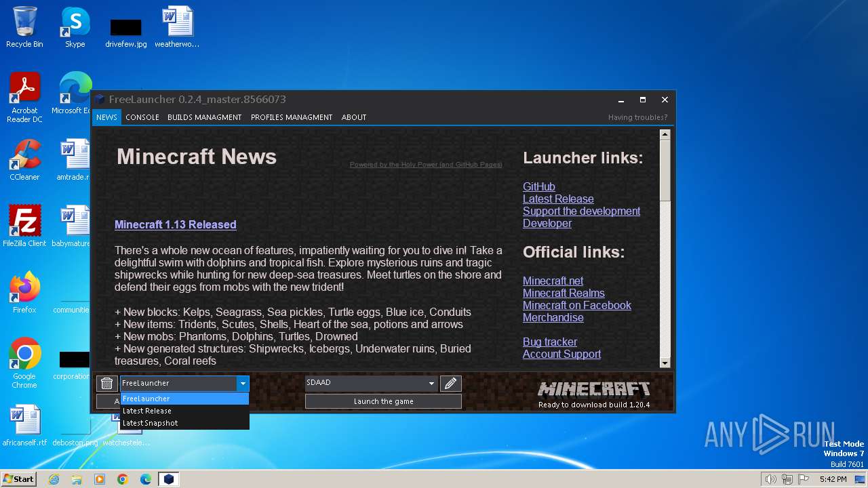This screenshot has height=488, width=868.
Task: Open the Merchandise link
Action: pos(553,317)
